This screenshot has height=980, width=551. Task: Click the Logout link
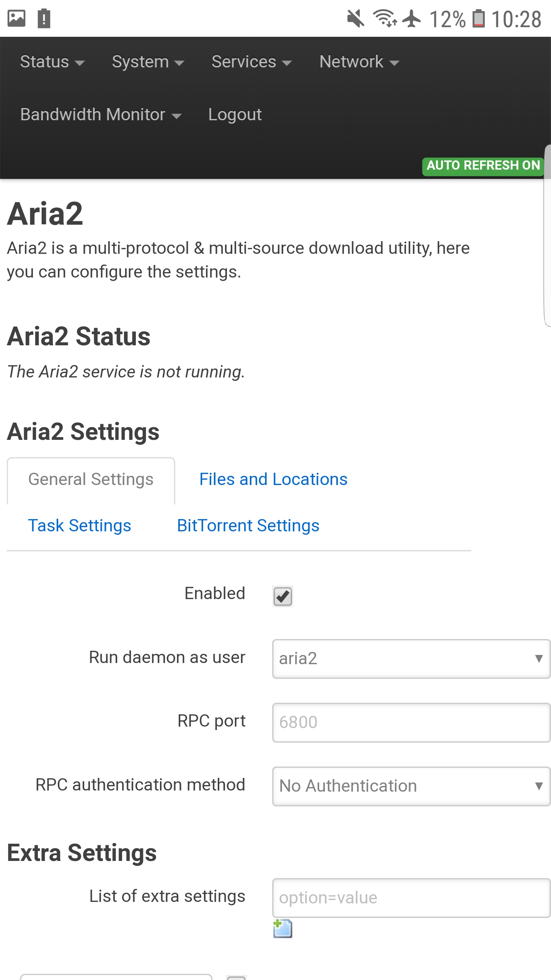point(235,114)
